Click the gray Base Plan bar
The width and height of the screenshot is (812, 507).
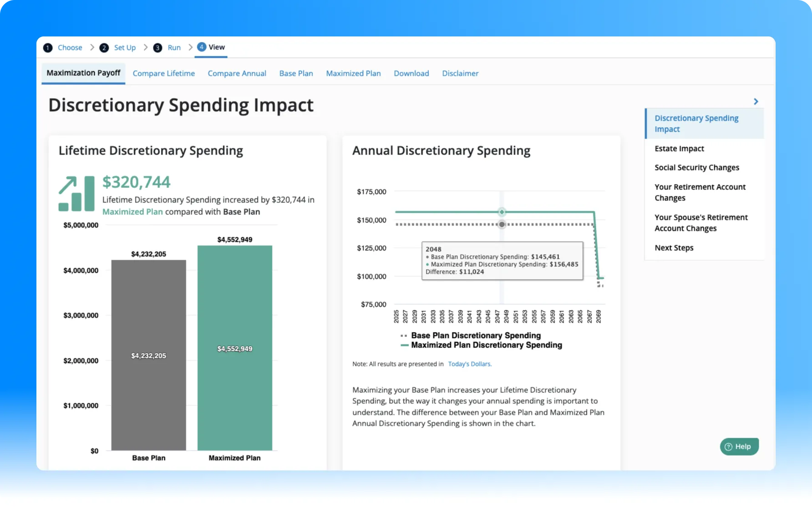[x=149, y=355]
